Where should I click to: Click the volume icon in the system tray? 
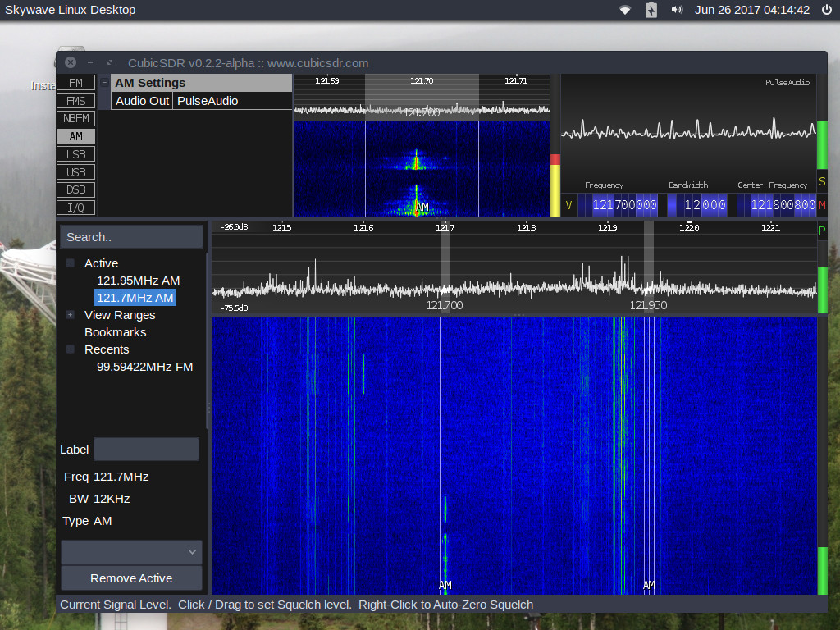[676, 11]
